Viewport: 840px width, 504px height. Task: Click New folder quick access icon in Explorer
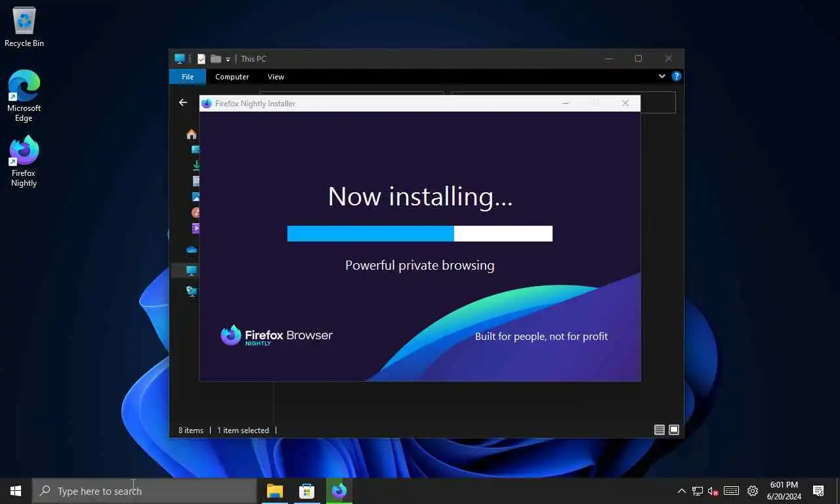[x=215, y=58]
